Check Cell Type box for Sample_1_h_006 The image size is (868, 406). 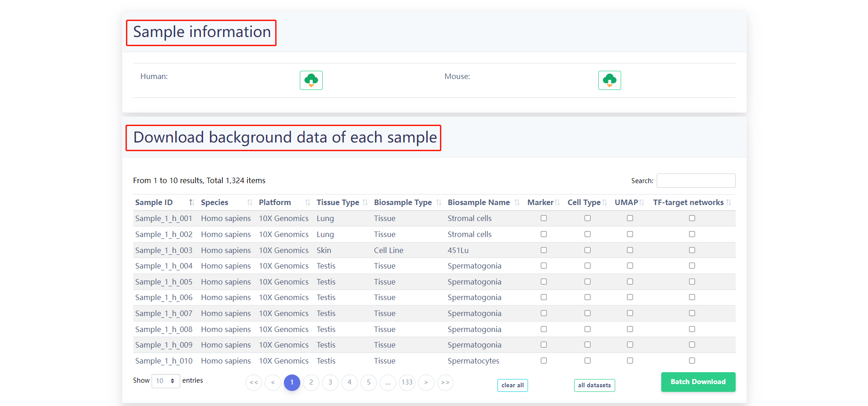tap(587, 297)
